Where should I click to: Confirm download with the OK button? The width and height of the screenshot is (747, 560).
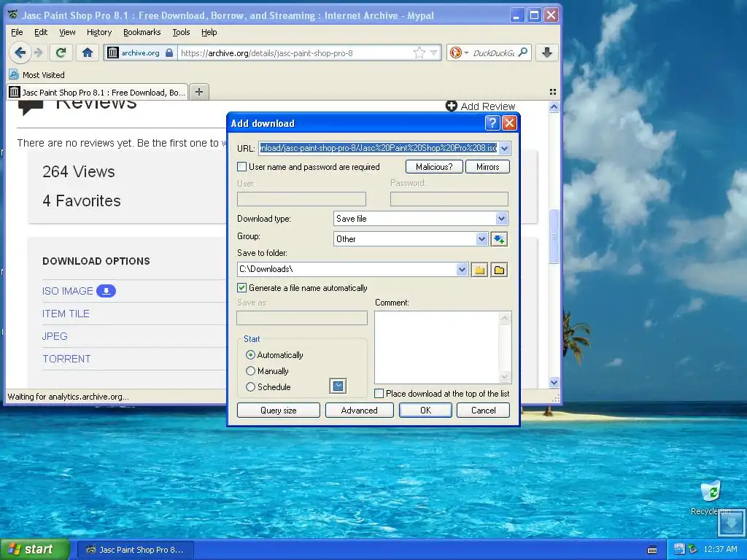click(x=425, y=410)
